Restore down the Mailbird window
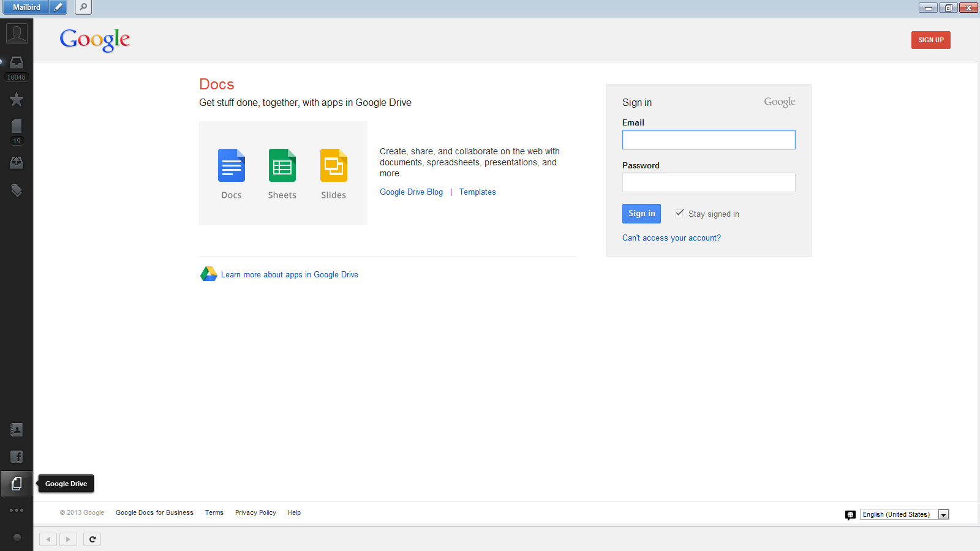This screenshot has height=551, width=980. [948, 7]
